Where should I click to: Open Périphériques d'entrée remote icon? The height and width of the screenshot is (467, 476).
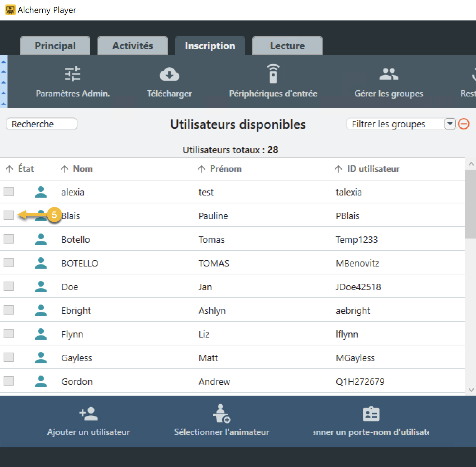273,74
